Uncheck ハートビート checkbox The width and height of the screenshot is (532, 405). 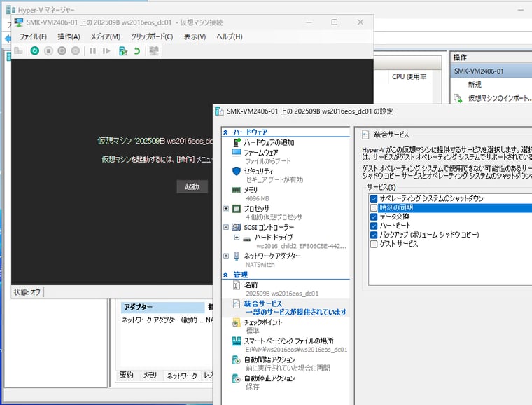pyautogui.click(x=374, y=226)
